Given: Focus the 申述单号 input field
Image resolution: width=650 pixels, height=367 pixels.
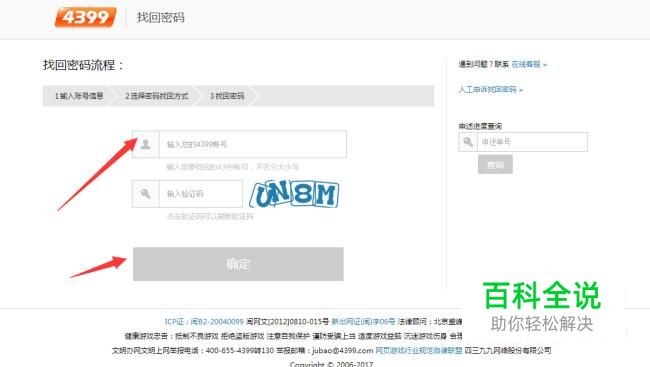Looking at the screenshot, I should pyautogui.click(x=532, y=142).
